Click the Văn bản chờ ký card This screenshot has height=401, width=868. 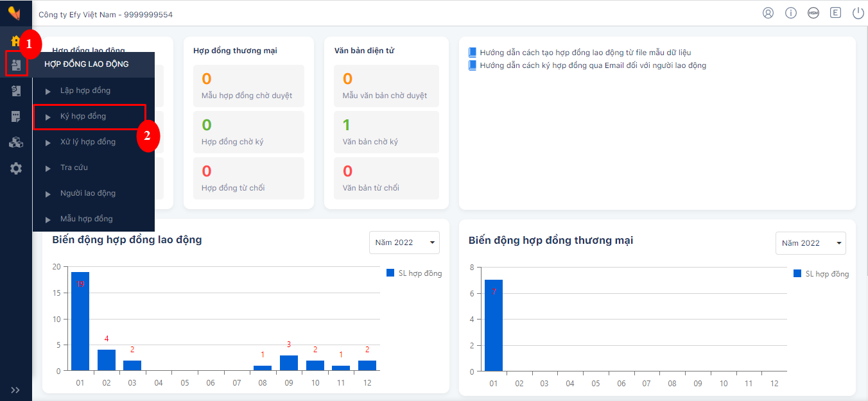point(386,132)
